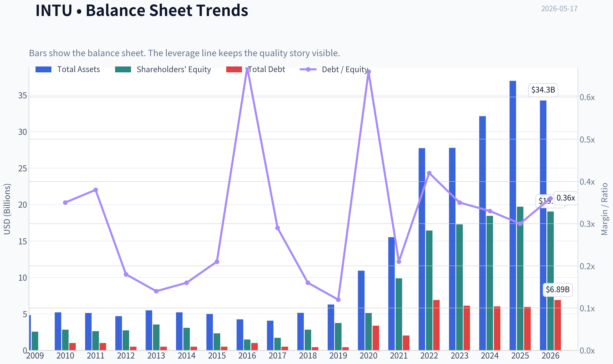Click the 2025 Total Assets blue bar
613x364 pixels.
[513, 215]
